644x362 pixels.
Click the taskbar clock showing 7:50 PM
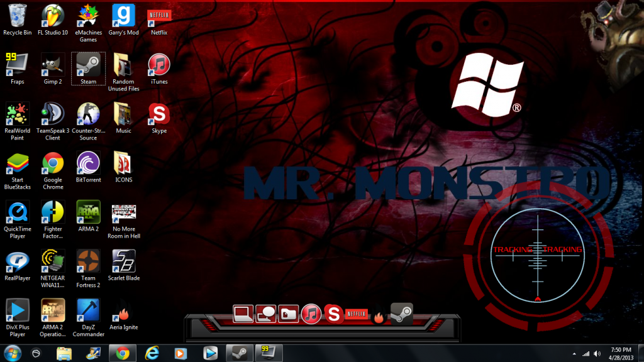(x=621, y=353)
